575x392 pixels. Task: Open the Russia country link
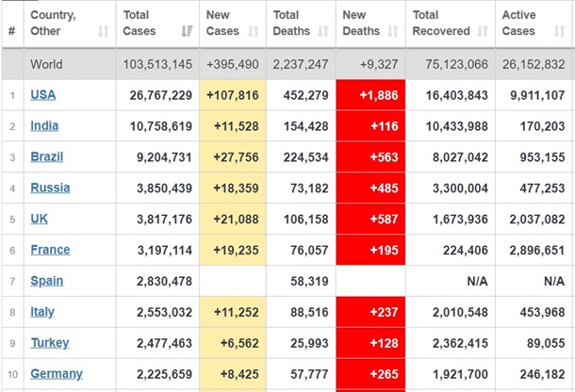(x=50, y=188)
